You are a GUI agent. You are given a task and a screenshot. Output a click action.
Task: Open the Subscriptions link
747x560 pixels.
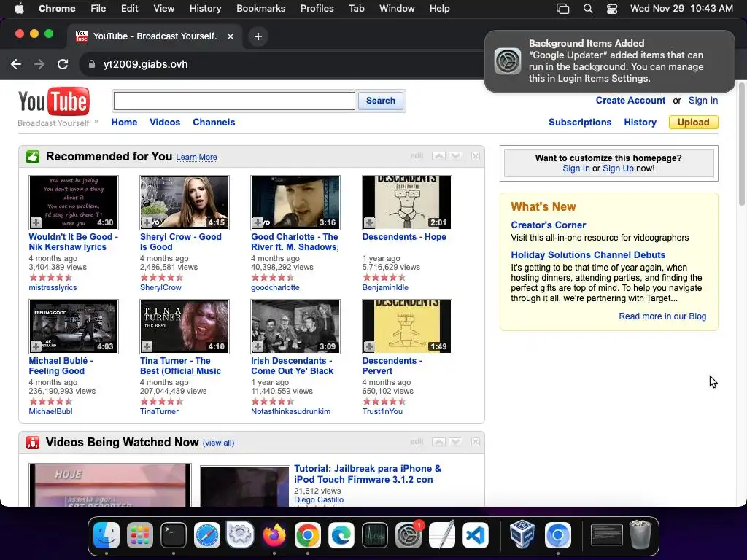[x=580, y=122]
